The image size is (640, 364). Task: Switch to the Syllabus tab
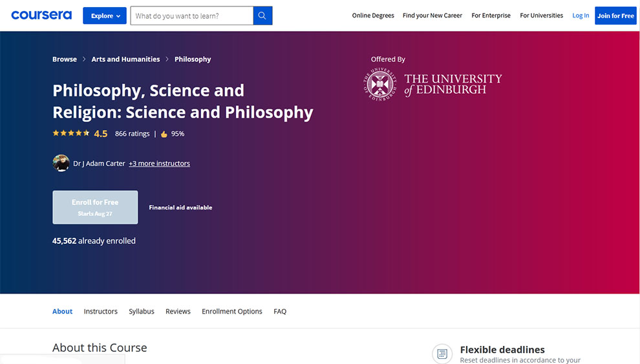(142, 312)
